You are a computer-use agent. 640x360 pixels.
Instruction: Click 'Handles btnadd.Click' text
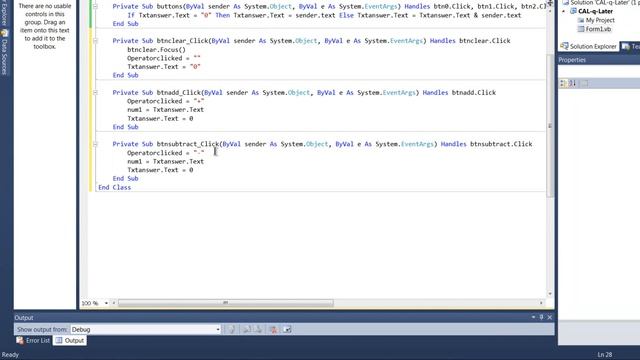click(x=459, y=93)
